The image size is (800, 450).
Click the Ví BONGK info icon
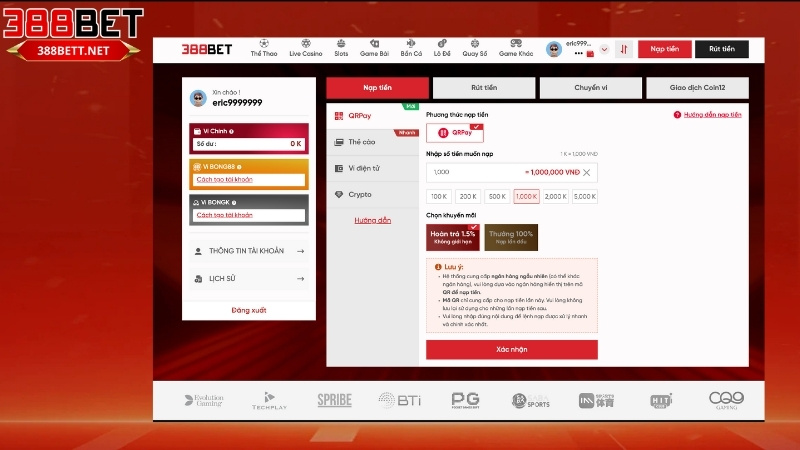234,203
